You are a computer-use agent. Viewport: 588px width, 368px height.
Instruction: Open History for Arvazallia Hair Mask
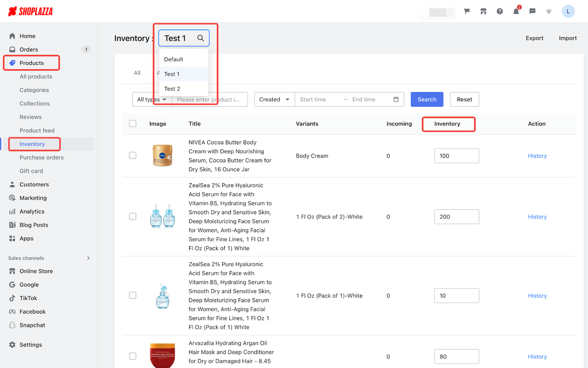click(537, 356)
